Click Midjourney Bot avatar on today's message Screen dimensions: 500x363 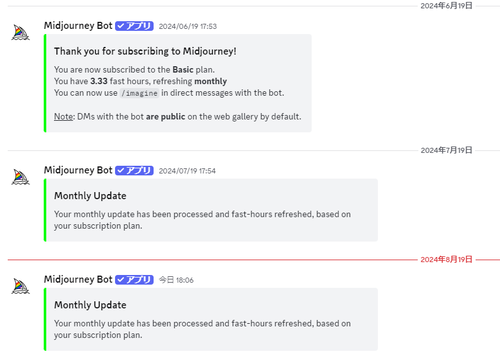tap(21, 286)
